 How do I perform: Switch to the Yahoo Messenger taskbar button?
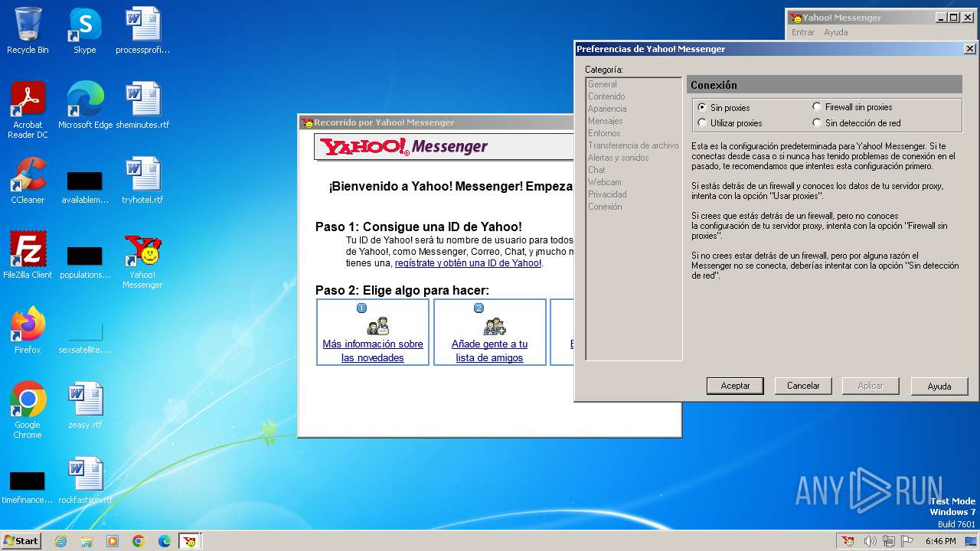click(190, 541)
